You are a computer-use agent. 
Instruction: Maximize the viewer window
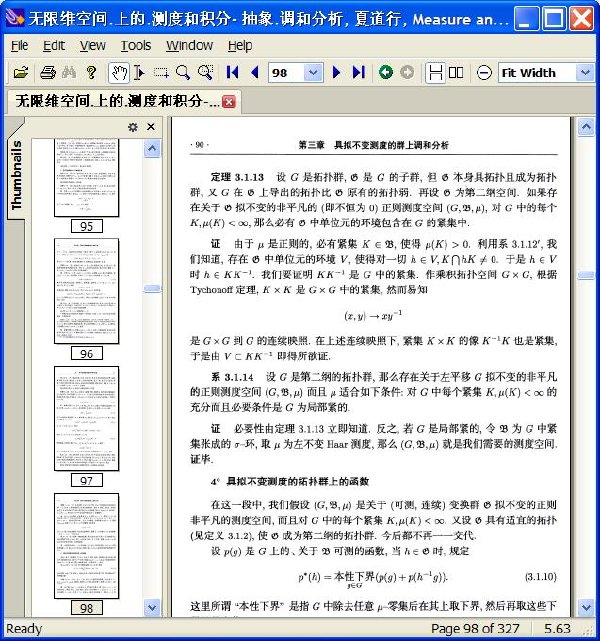(x=554, y=18)
